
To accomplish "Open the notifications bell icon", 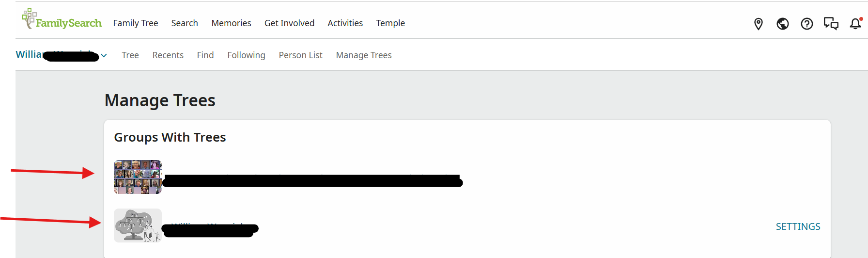I will [x=855, y=24].
